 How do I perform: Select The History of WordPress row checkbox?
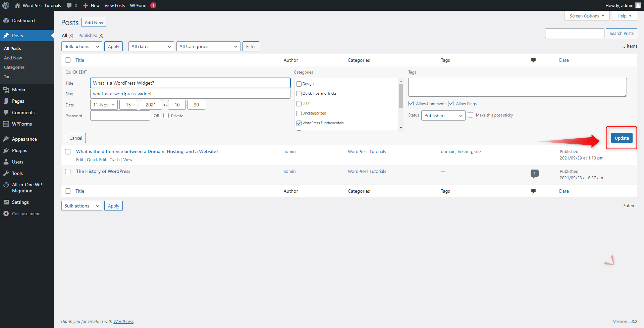point(68,172)
